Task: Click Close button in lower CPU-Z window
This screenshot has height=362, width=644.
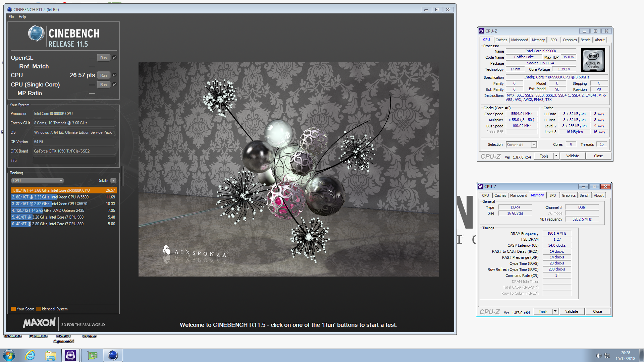Action: click(597, 311)
